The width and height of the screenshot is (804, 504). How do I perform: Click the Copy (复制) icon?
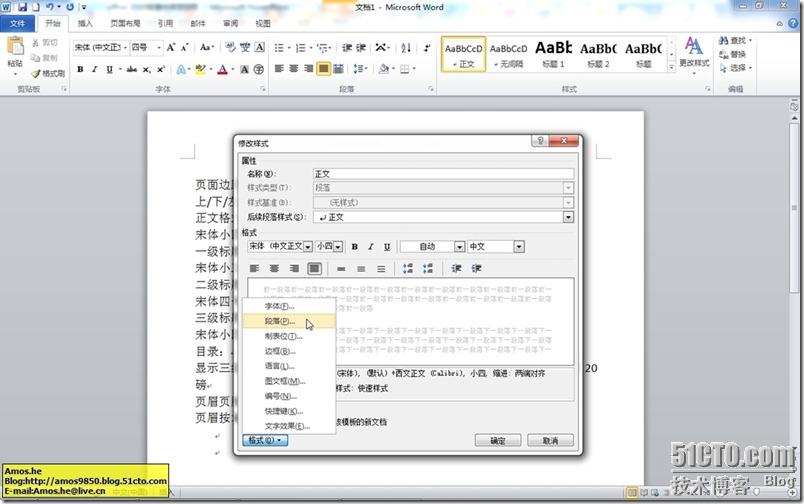[45, 57]
